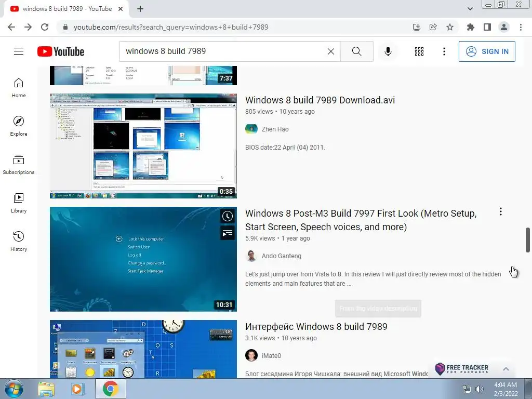The width and height of the screenshot is (532, 399).
Task: Open Windows 8 Post-M3 Build 7997 title
Action: [361, 220]
